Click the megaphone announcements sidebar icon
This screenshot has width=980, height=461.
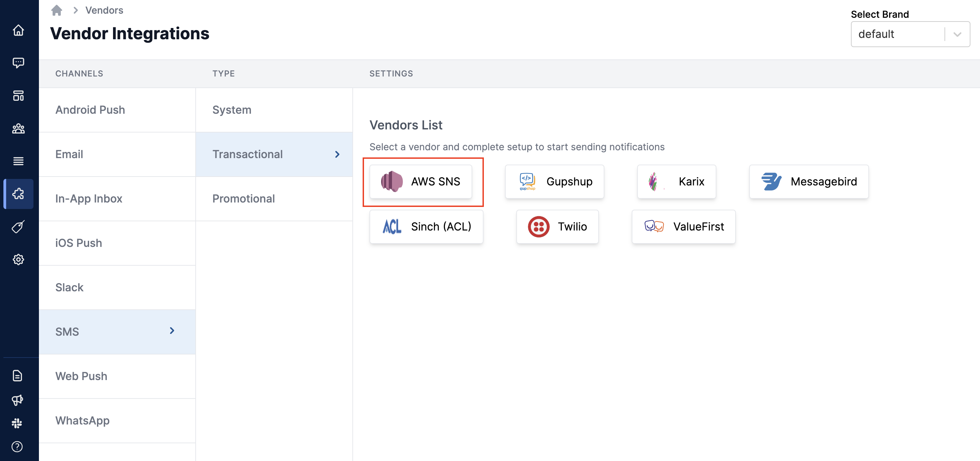17,400
